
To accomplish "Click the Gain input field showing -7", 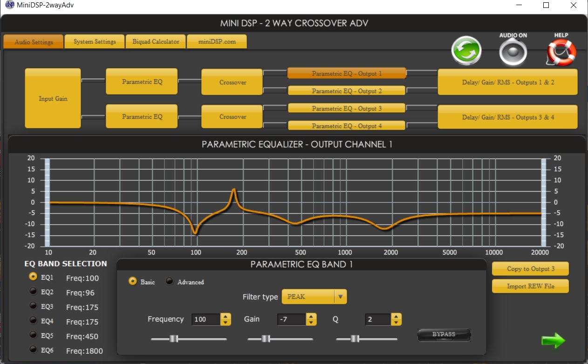I will (x=292, y=319).
